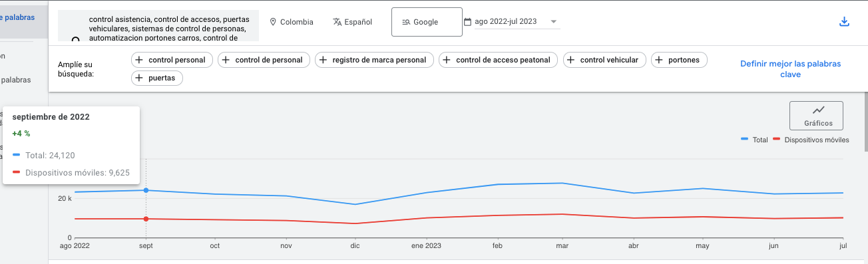868x264 pixels.
Task: Download keyword ideas with download icon
Action: (x=844, y=22)
